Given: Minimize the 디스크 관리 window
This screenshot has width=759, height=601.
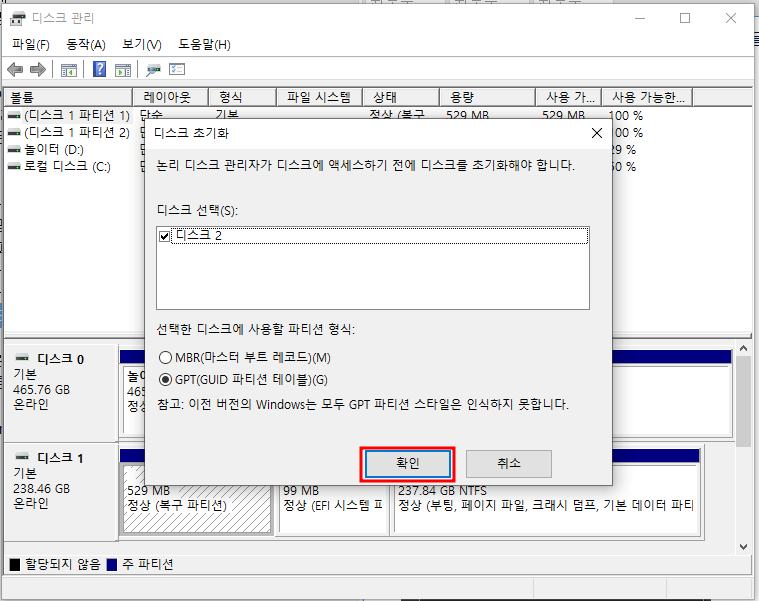Looking at the screenshot, I should pyautogui.click(x=640, y=18).
